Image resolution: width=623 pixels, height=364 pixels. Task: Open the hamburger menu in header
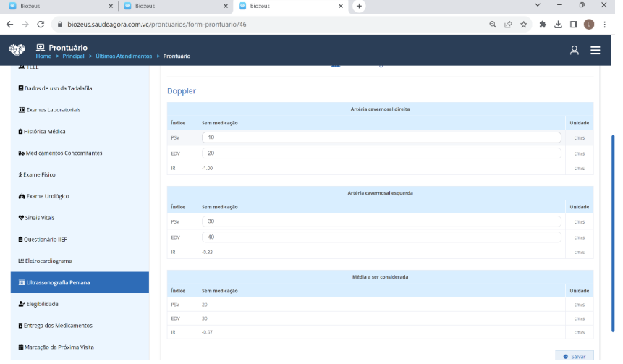(x=596, y=51)
